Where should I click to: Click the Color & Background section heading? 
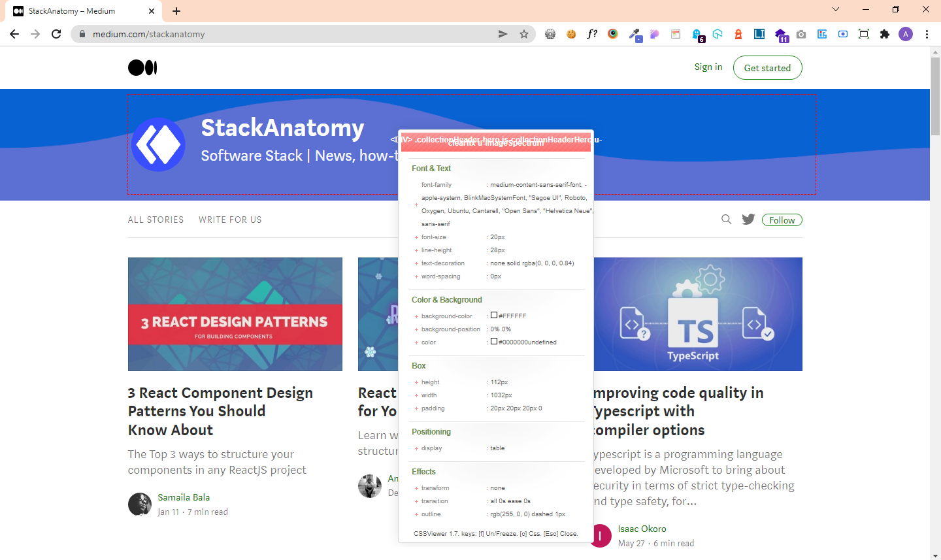pos(447,300)
